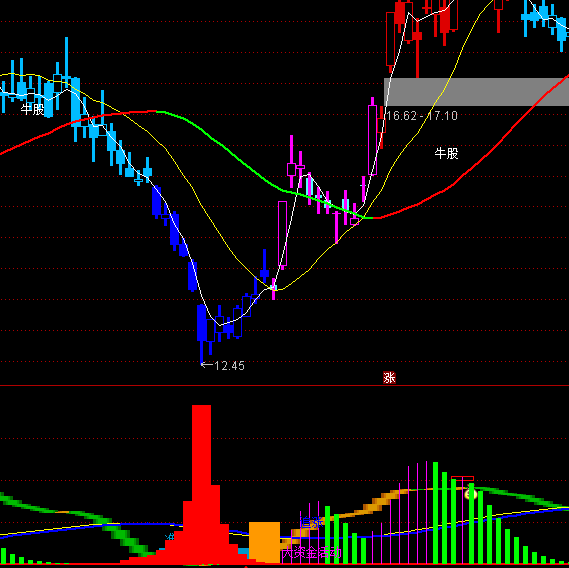Click the small red rectangle above green bars
This screenshot has width=569, height=568.
tap(462, 478)
